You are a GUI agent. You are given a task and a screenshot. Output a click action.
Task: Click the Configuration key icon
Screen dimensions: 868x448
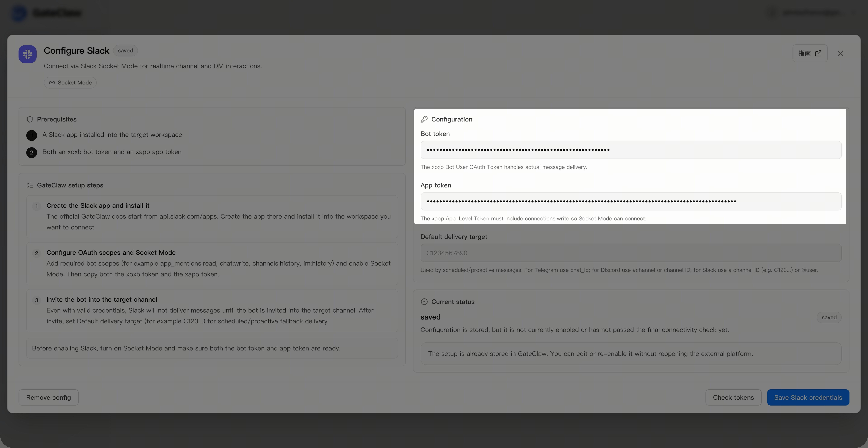click(x=424, y=119)
